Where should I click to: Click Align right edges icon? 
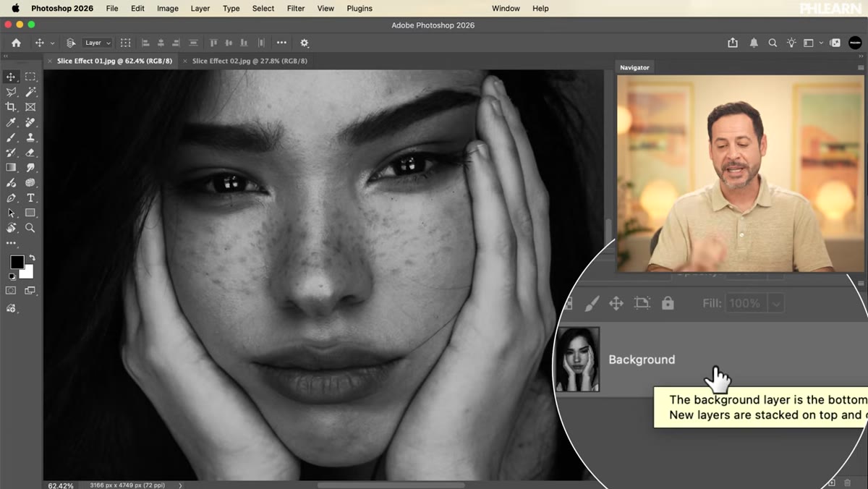pyautogui.click(x=176, y=43)
